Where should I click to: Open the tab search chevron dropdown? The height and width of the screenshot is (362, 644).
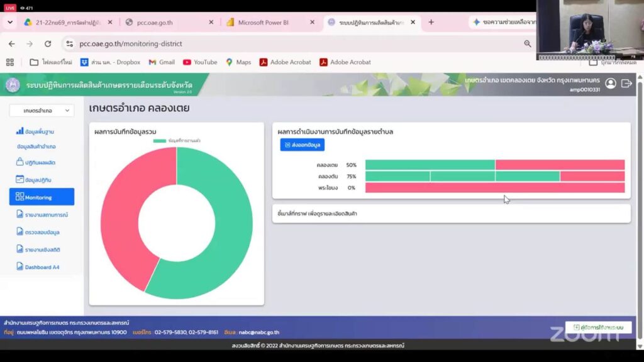(10, 22)
